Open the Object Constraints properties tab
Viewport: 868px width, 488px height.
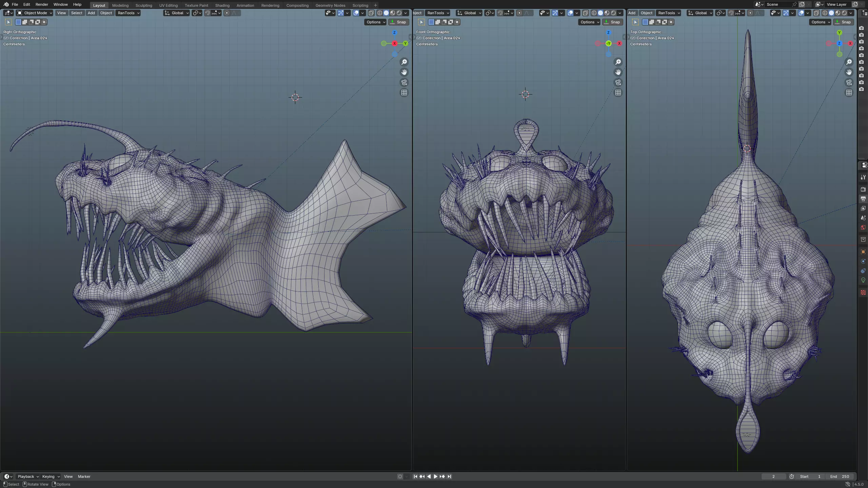[863, 271]
